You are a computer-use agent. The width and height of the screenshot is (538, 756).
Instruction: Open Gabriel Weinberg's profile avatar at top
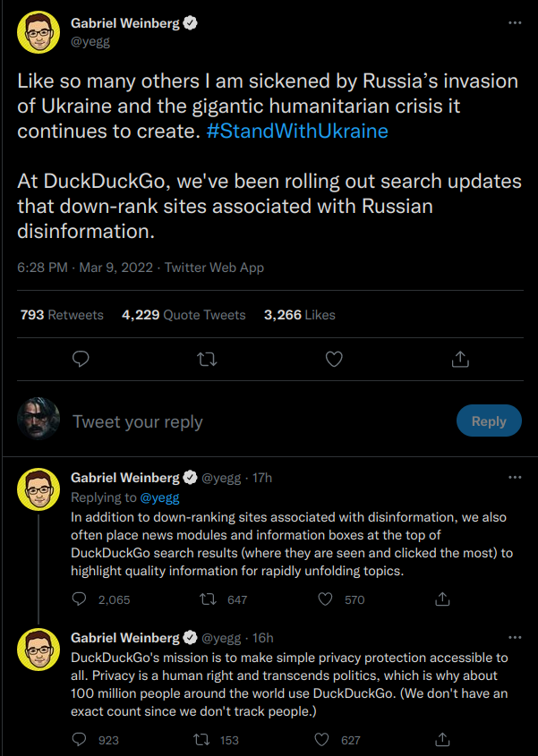(39, 33)
